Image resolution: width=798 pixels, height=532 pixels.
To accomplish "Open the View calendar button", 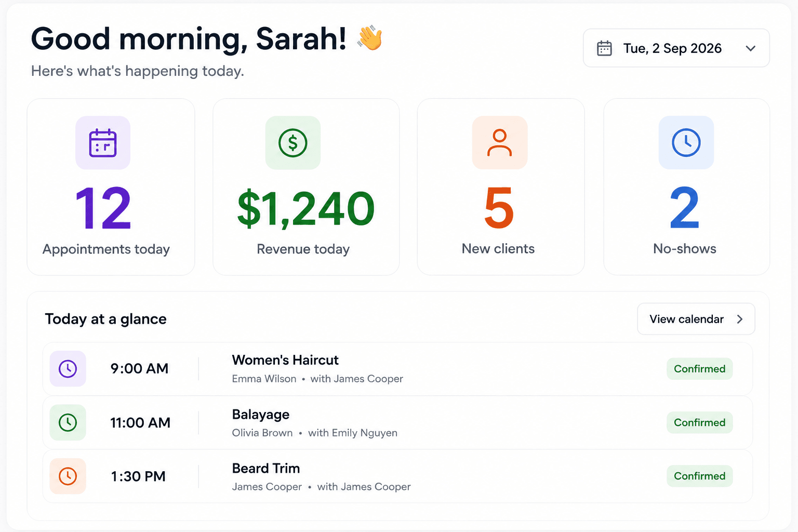I will (696, 319).
